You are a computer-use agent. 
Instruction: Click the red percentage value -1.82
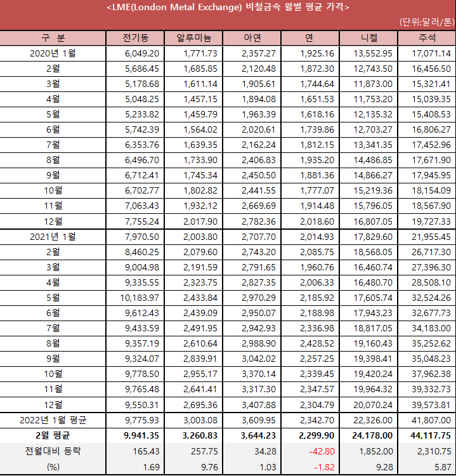click(324, 467)
